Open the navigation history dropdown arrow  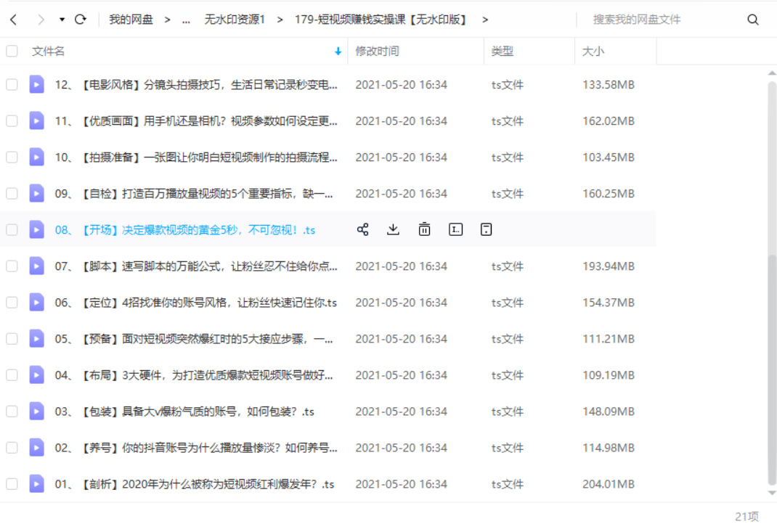coord(62,20)
